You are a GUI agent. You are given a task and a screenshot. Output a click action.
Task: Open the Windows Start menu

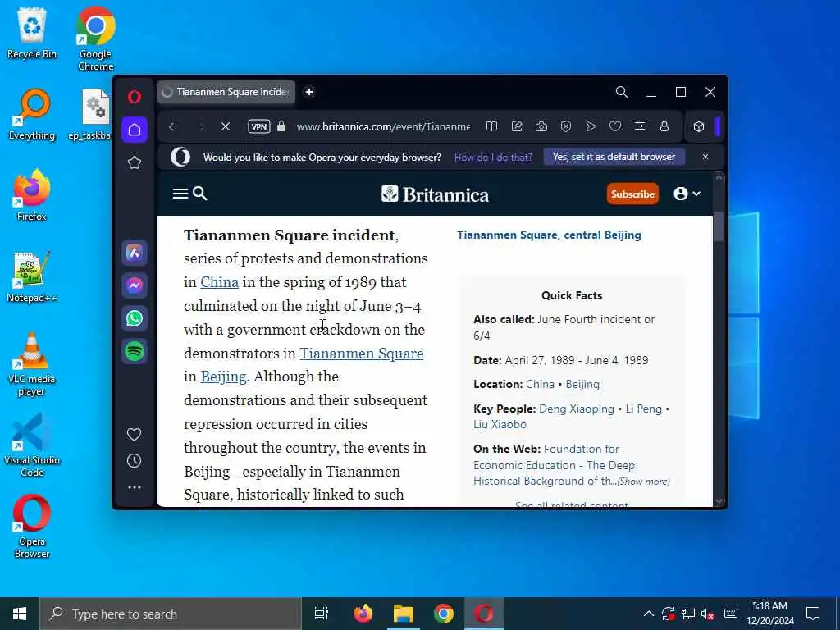point(20,614)
